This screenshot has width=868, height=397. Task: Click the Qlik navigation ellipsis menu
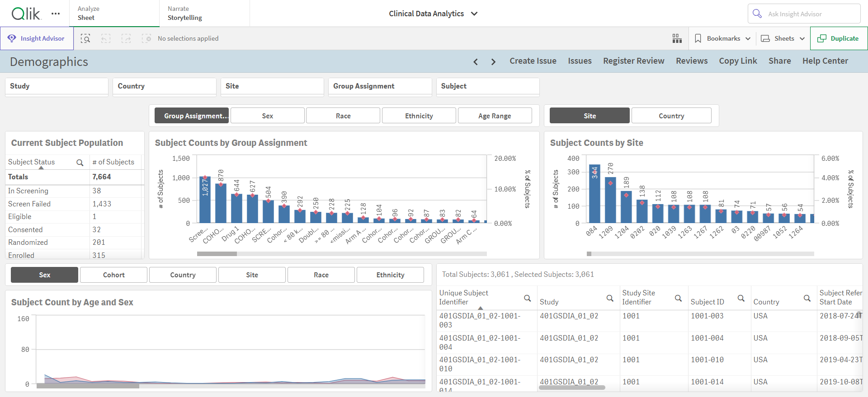pos(56,14)
